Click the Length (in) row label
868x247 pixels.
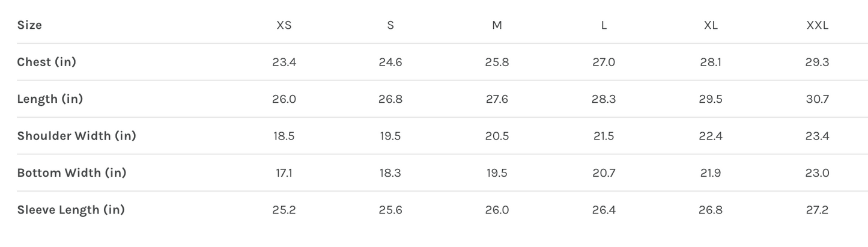(50, 99)
